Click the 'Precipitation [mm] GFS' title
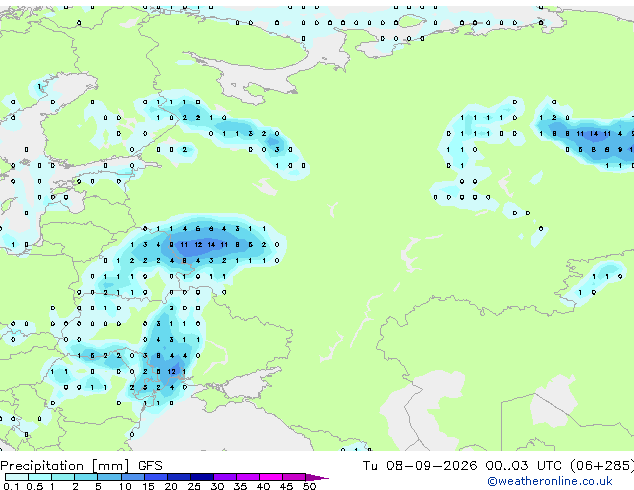 tap(81, 466)
